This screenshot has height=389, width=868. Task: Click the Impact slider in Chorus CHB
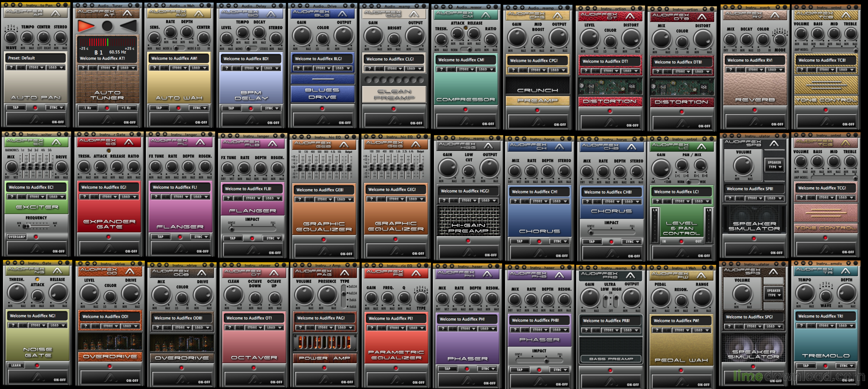tap(611, 232)
